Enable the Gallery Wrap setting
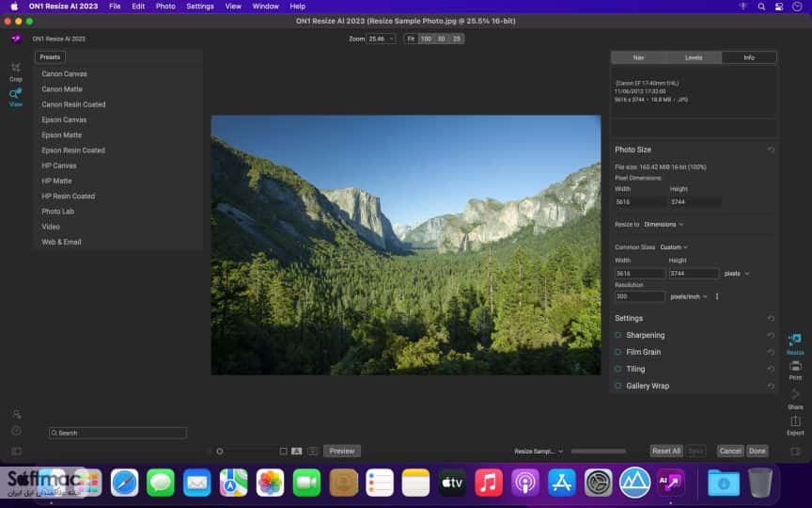The width and height of the screenshot is (812, 508). (617, 387)
